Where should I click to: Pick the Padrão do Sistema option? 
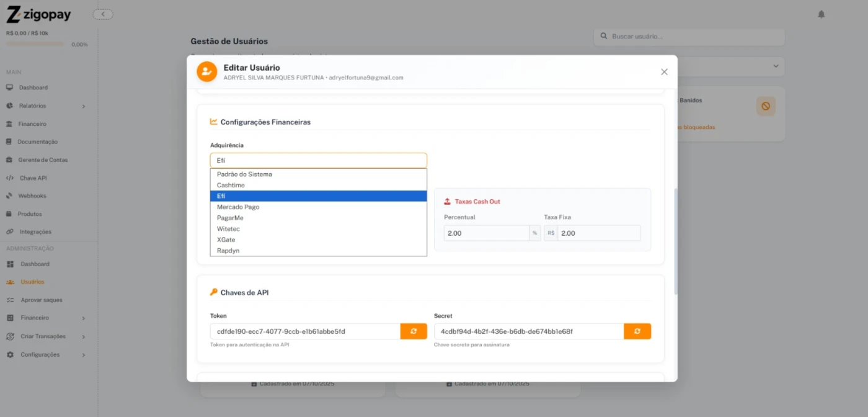pos(244,174)
